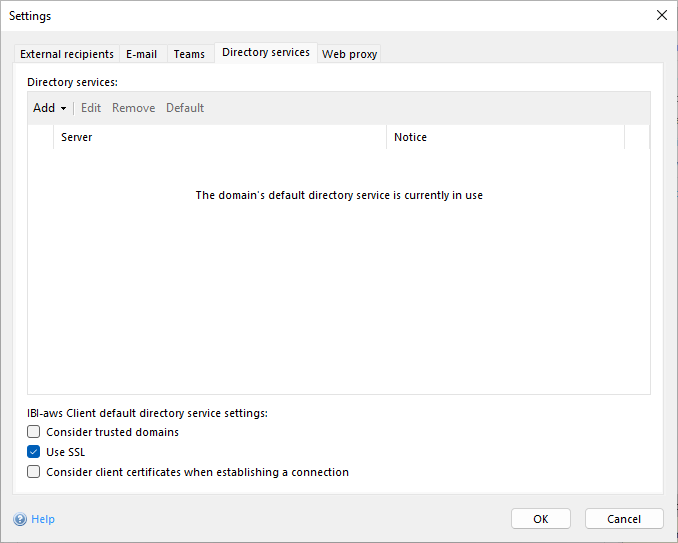This screenshot has height=543, width=678.
Task: Select the Web proxy tab
Action: click(x=349, y=54)
